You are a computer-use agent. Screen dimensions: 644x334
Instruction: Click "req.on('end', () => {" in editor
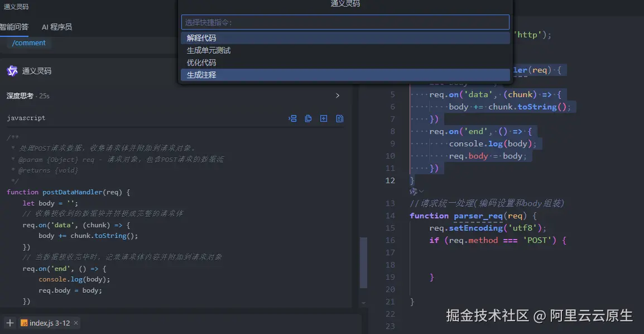(480, 131)
